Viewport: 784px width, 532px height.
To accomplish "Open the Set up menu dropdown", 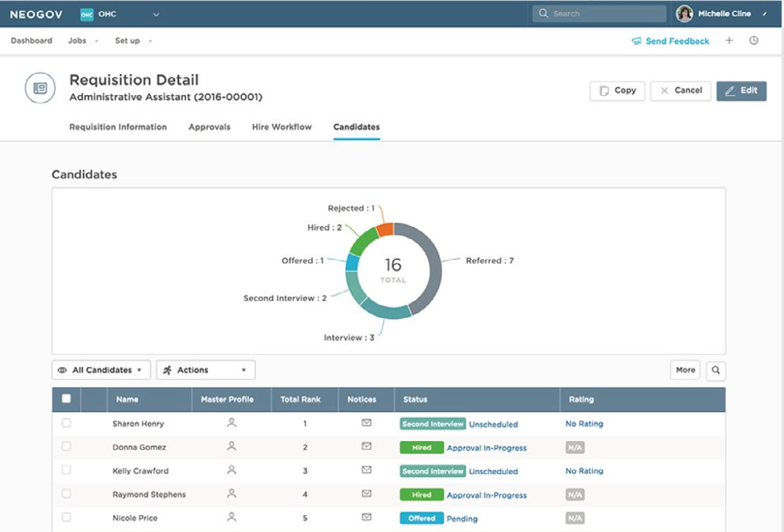I will 133,40.
